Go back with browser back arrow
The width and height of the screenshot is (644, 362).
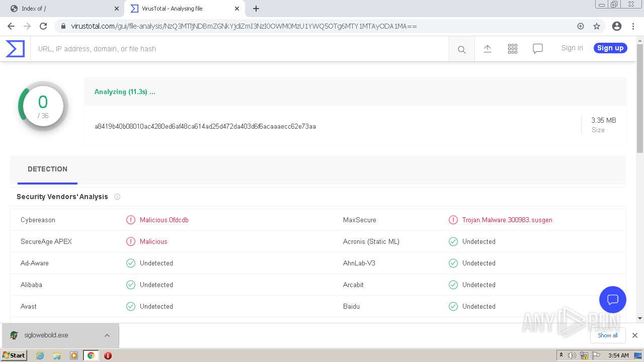(11, 26)
